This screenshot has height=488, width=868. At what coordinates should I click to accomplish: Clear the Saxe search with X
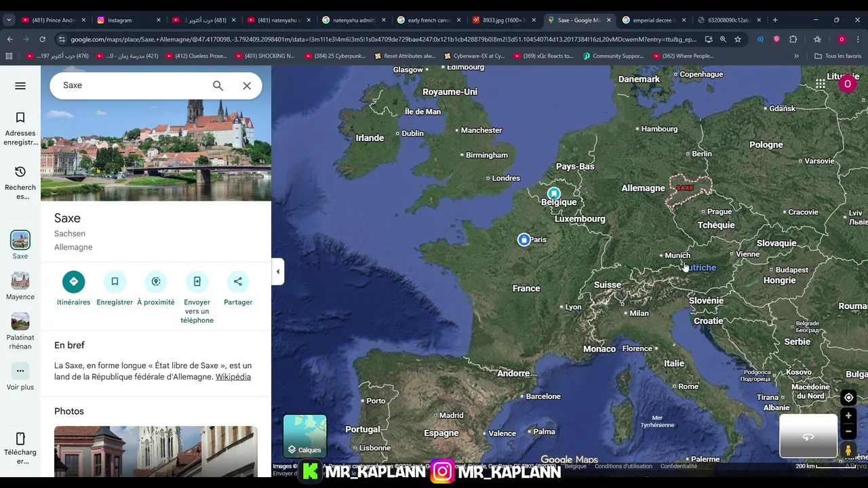pos(247,85)
